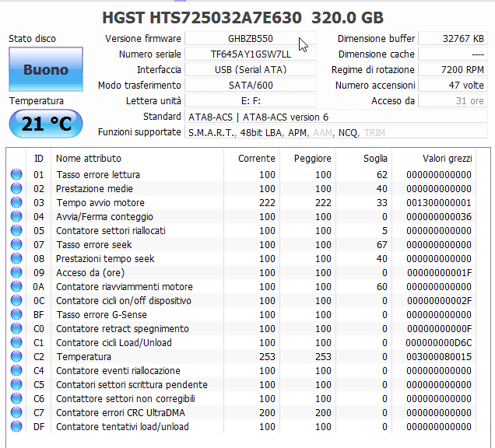Viewport: 495px width, 448px height.
Task: Click raw value 00000000000F
Action: [x=439, y=329]
